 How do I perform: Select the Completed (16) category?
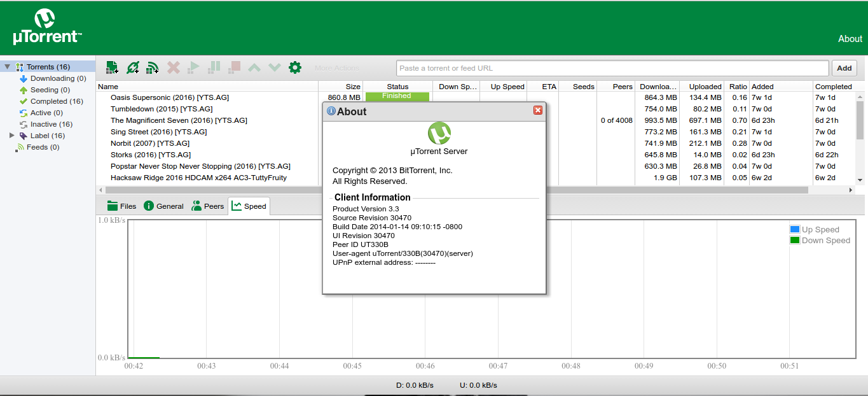56,101
